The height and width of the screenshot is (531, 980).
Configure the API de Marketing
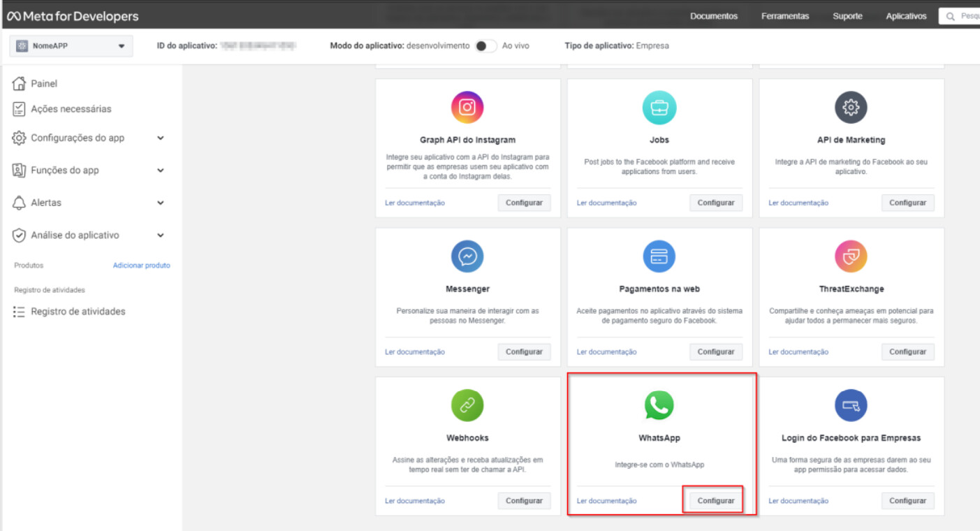pyautogui.click(x=907, y=203)
